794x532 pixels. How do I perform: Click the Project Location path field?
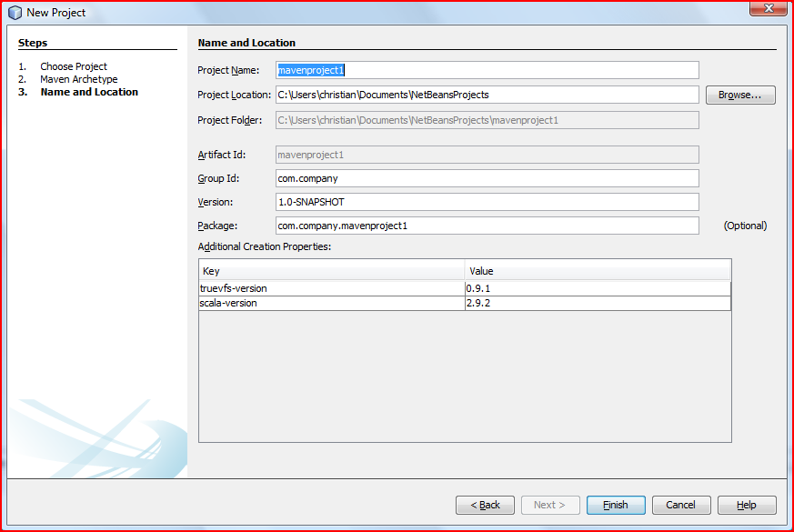487,95
